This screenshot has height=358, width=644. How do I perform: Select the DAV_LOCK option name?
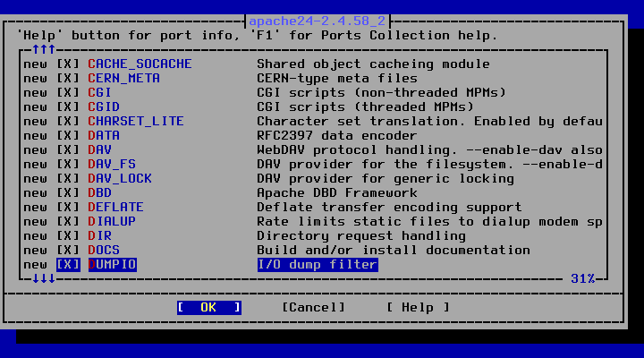[120, 178]
